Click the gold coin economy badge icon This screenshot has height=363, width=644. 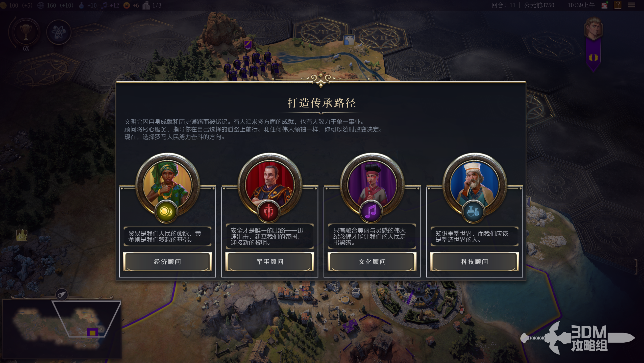pyautogui.click(x=166, y=211)
